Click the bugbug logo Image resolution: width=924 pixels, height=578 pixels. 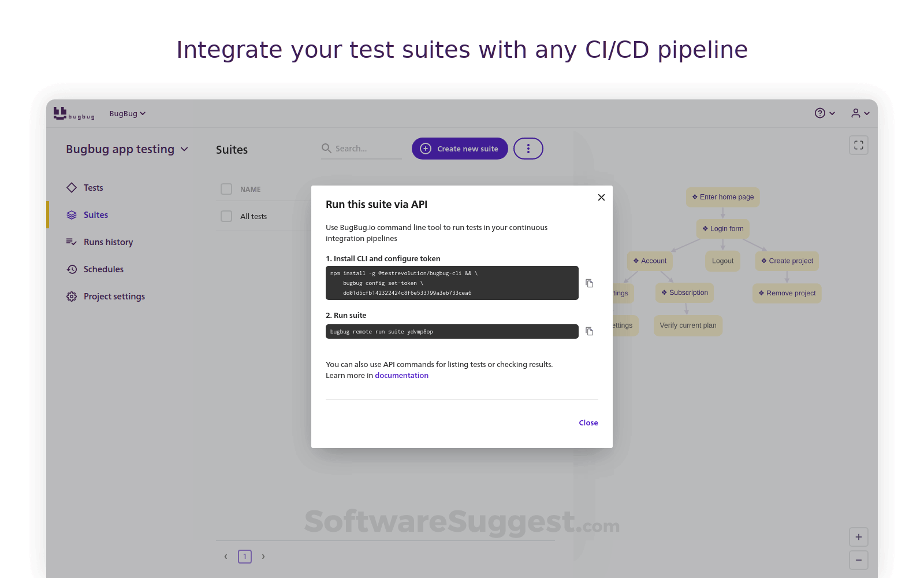coord(74,113)
